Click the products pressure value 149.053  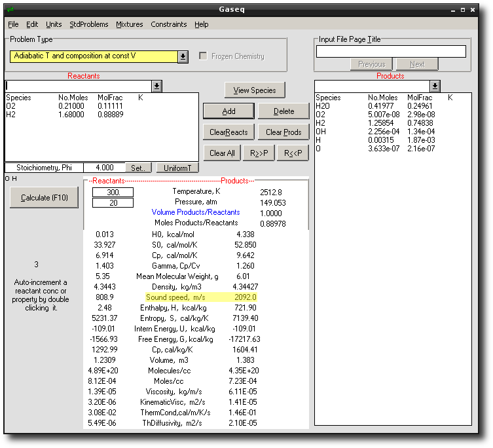(273, 203)
